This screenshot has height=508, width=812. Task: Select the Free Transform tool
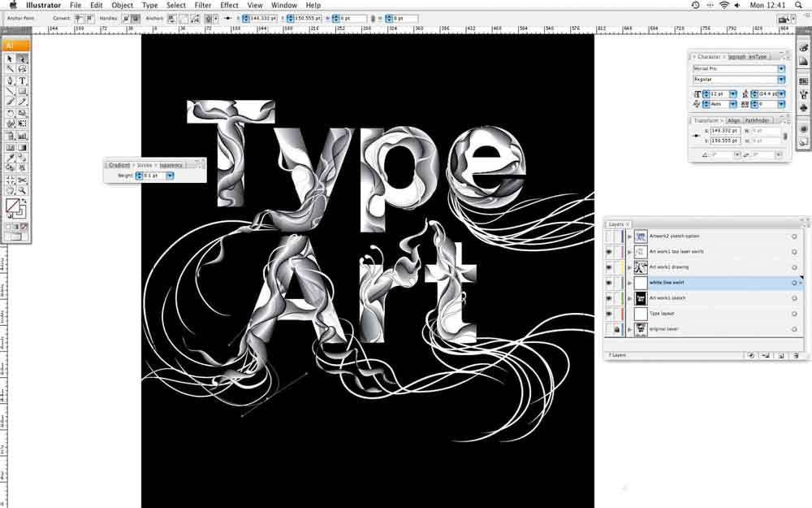pyautogui.click(x=22, y=124)
